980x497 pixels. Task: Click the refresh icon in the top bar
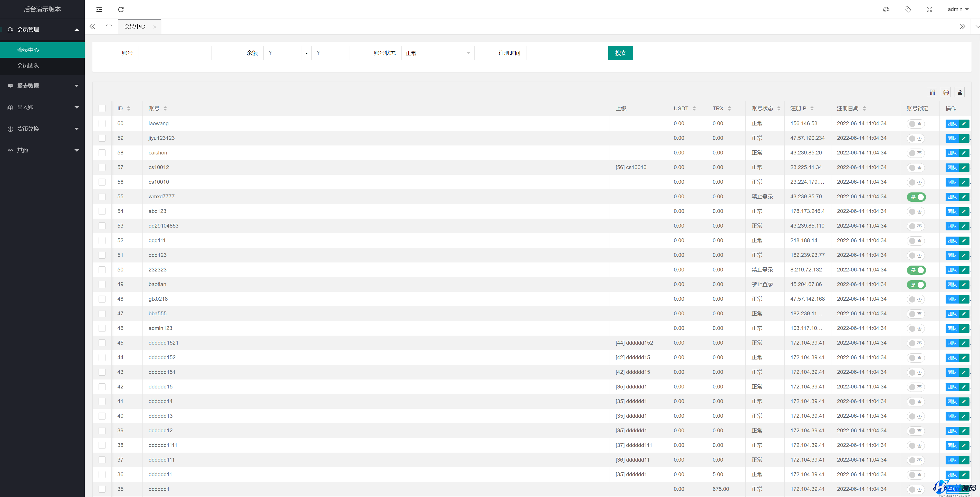click(x=121, y=9)
